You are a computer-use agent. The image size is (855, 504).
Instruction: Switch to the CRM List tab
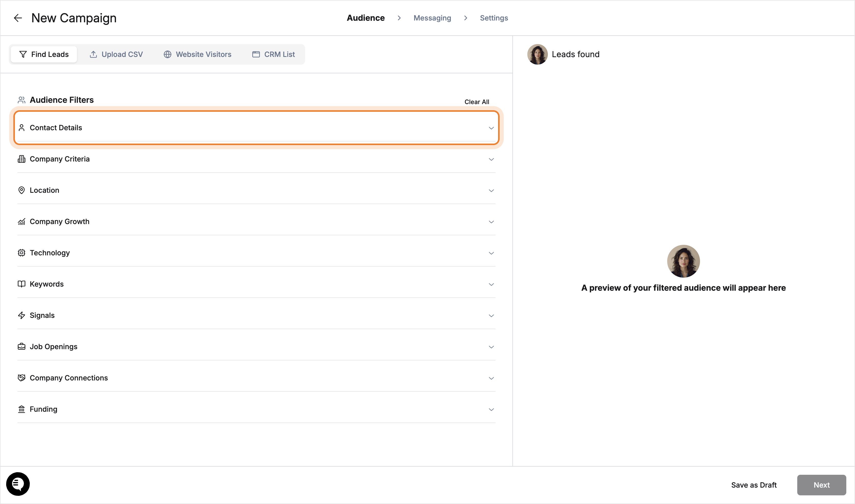pyautogui.click(x=273, y=54)
